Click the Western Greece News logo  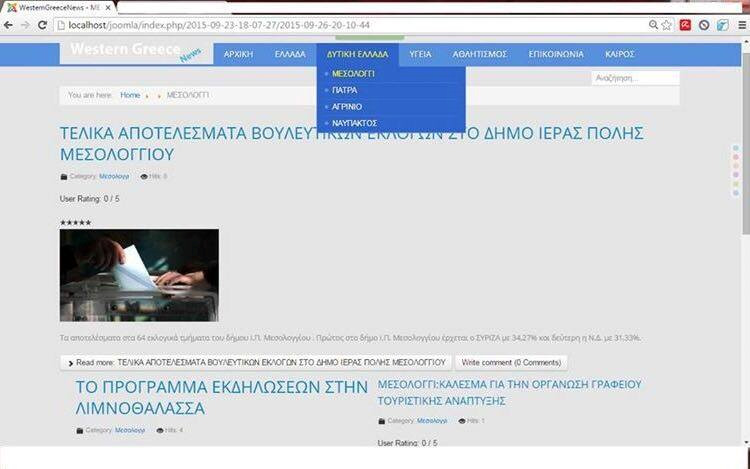(x=136, y=53)
